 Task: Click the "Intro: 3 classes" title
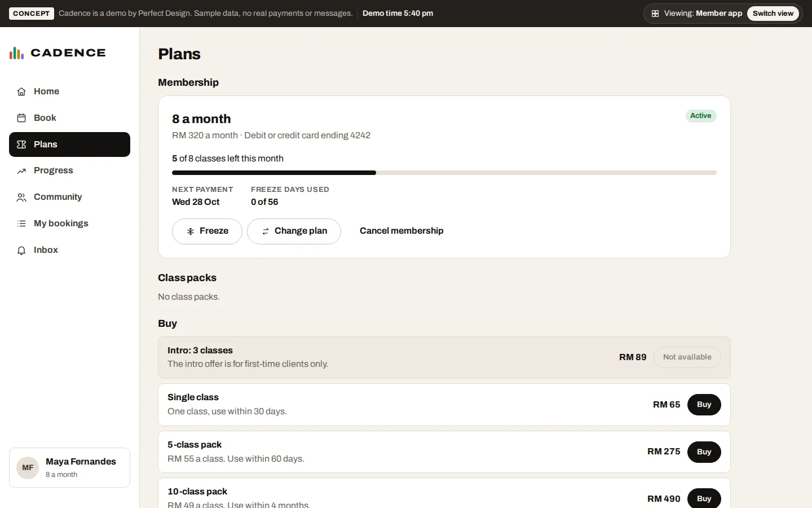200,351
